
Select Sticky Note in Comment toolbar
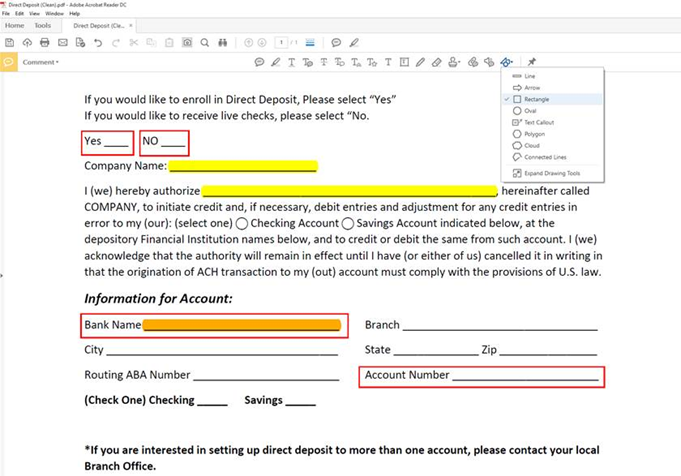[259, 62]
